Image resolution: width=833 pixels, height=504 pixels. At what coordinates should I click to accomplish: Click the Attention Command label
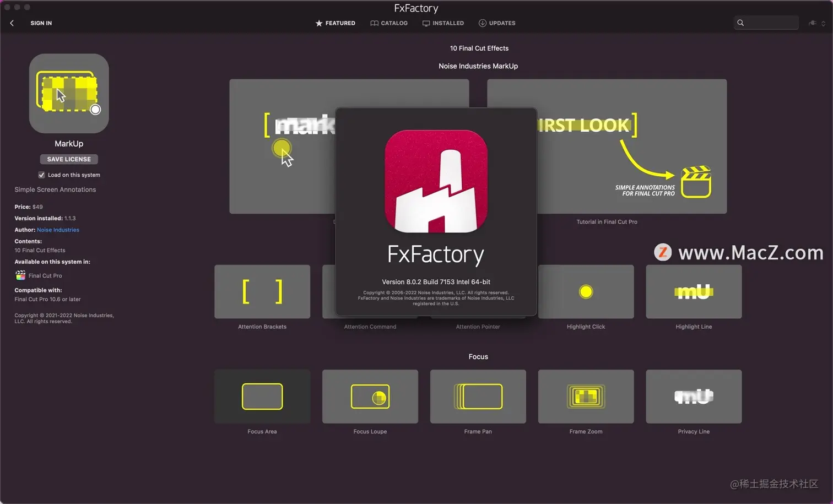click(370, 327)
